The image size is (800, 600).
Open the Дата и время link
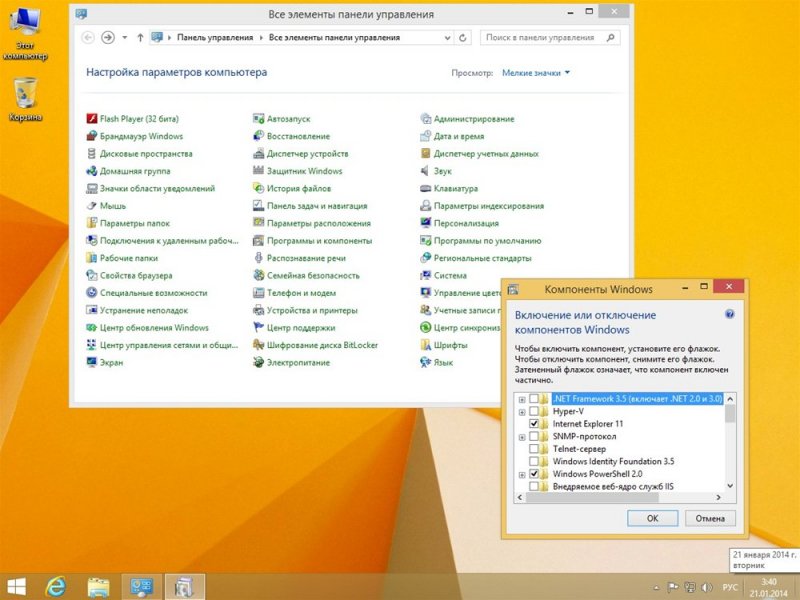click(x=459, y=136)
